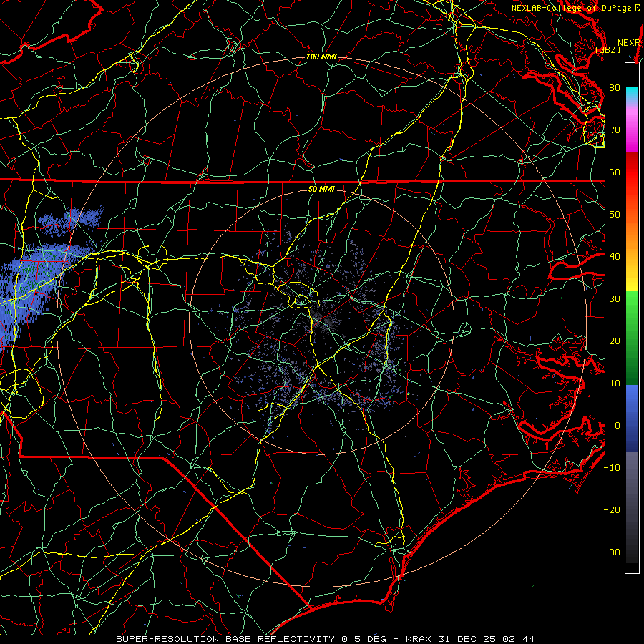Click the blue segment of the reflectivity color bar
The width and height of the screenshot is (644, 644).
point(632,418)
